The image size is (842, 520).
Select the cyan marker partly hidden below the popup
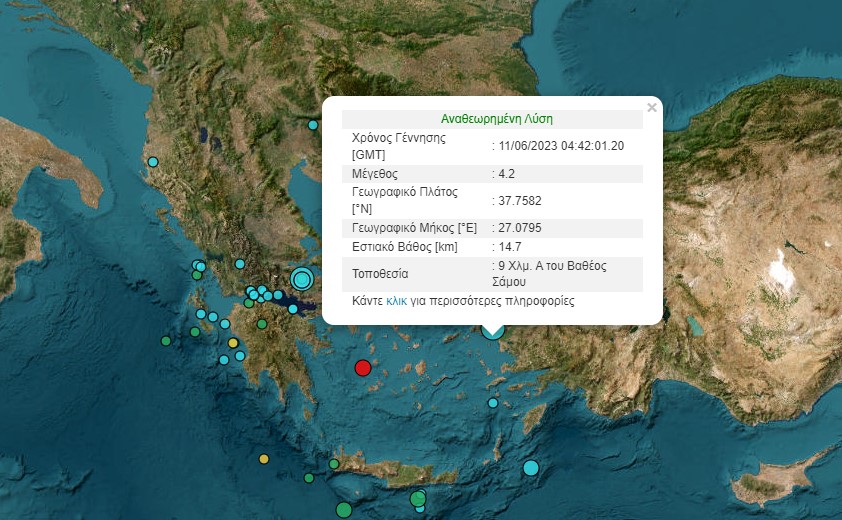[x=492, y=331]
